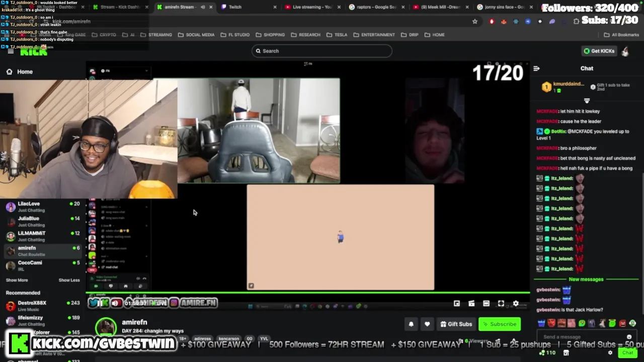This screenshot has width=644, height=362.
Task: Bookmark this page with the star icon
Action: pos(474,22)
